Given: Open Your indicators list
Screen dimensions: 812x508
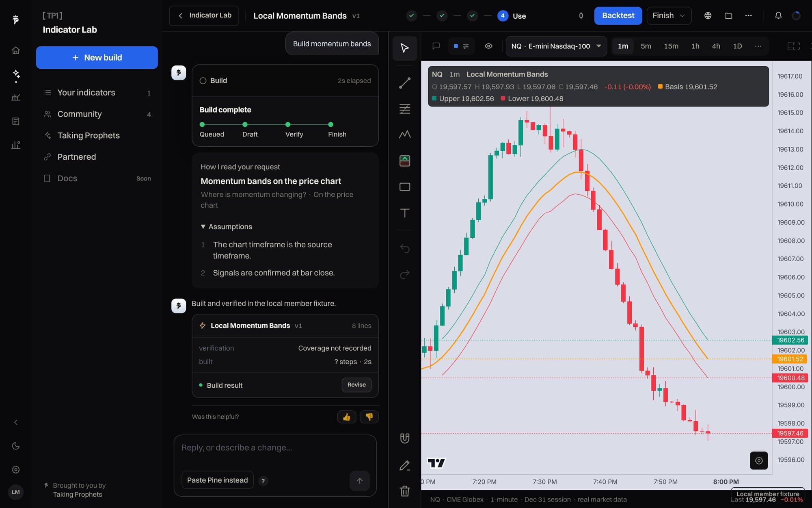Looking at the screenshot, I should coord(97,93).
